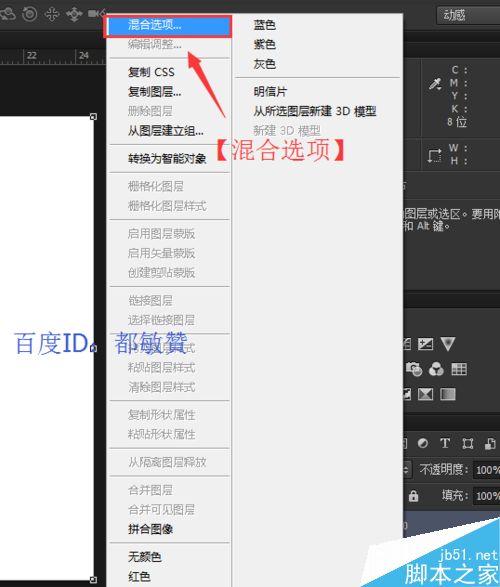
Task: Choose 转换为智能对象 menu entry
Action: pos(168,159)
